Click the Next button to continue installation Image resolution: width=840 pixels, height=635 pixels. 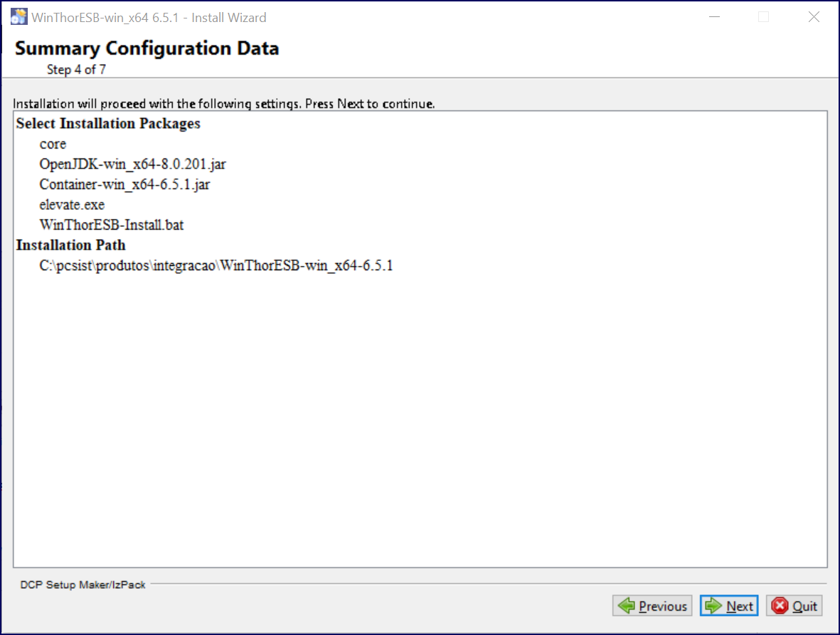tap(728, 606)
